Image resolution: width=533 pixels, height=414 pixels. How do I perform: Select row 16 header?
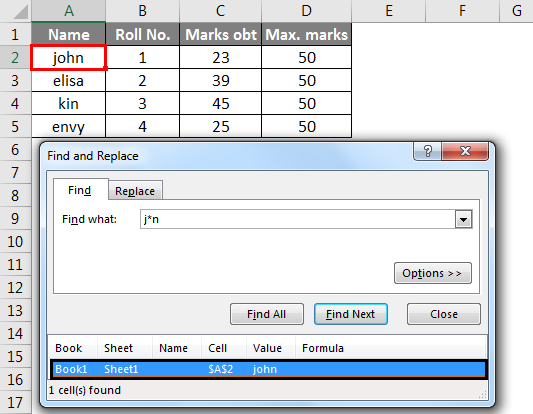tap(15, 380)
